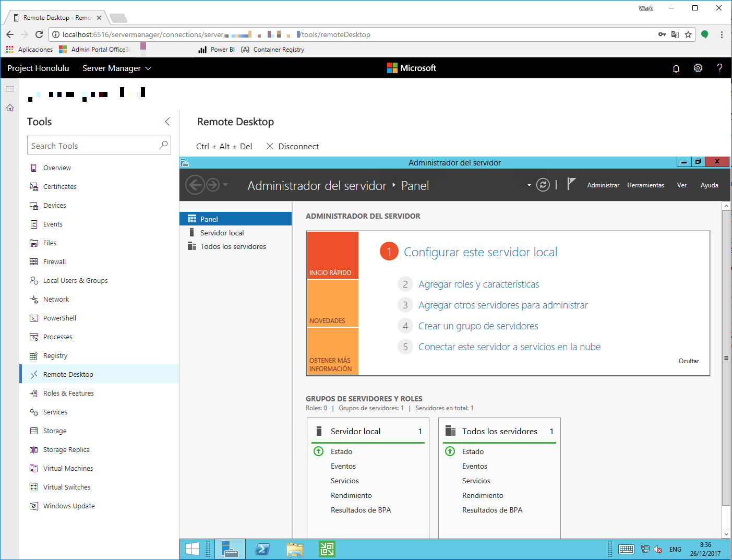Open Honolulu notifications bell
Image resolution: width=732 pixels, height=560 pixels.
(x=676, y=68)
